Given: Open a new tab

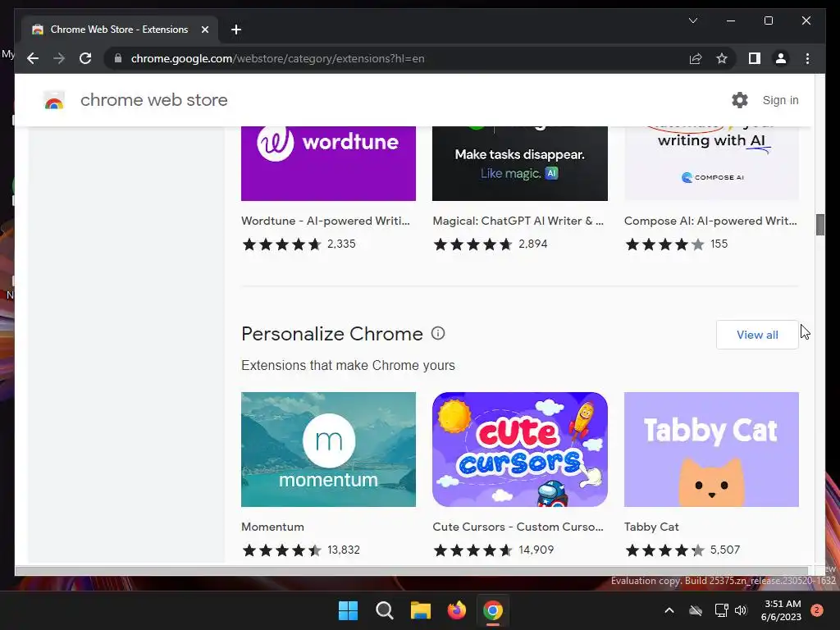Looking at the screenshot, I should (236, 30).
